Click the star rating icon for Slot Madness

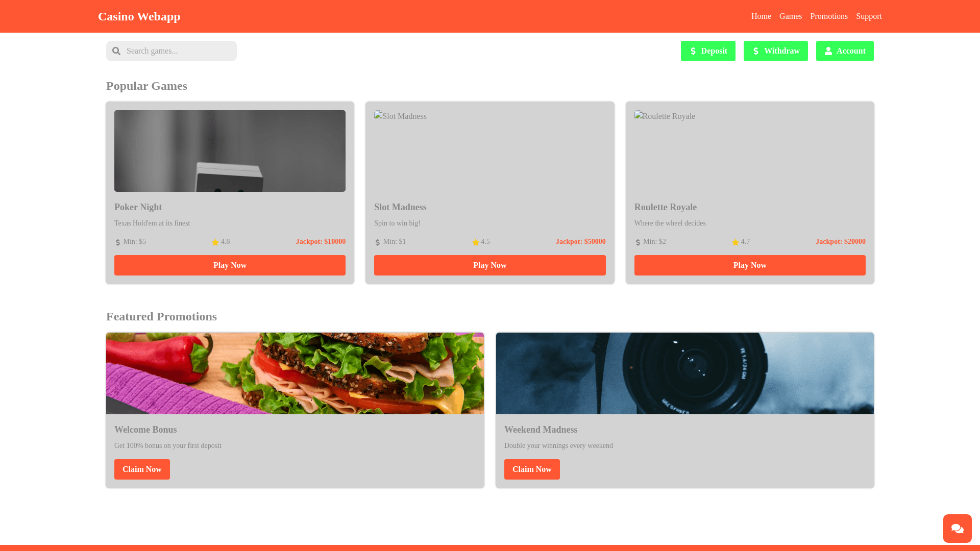tap(475, 242)
